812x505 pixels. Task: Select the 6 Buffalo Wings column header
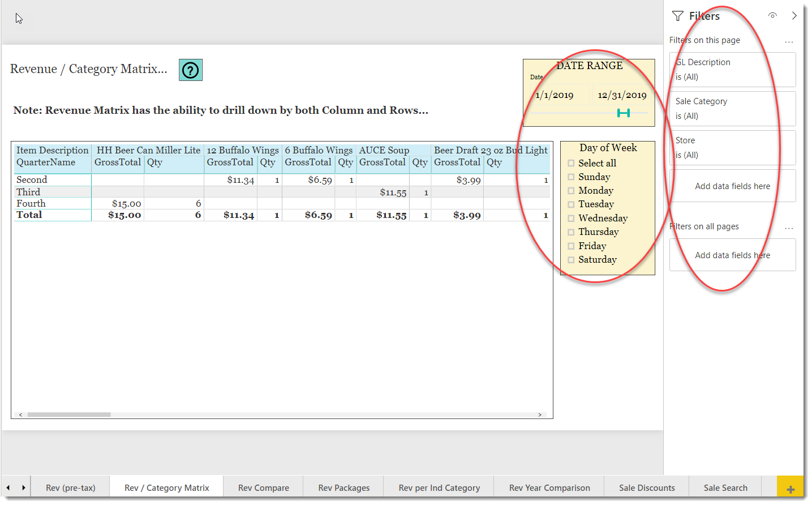319,151
